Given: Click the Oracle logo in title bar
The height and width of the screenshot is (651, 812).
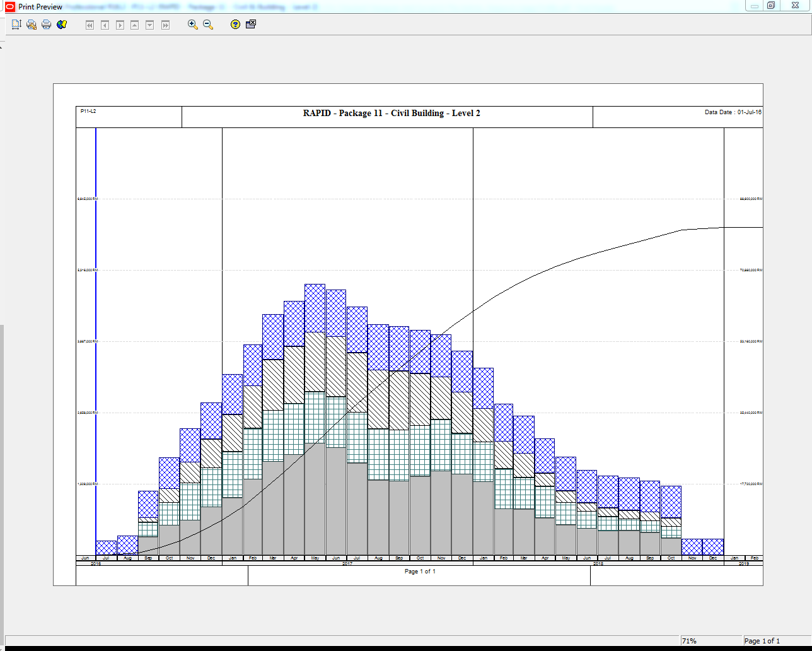Looking at the screenshot, I should (x=10, y=6).
